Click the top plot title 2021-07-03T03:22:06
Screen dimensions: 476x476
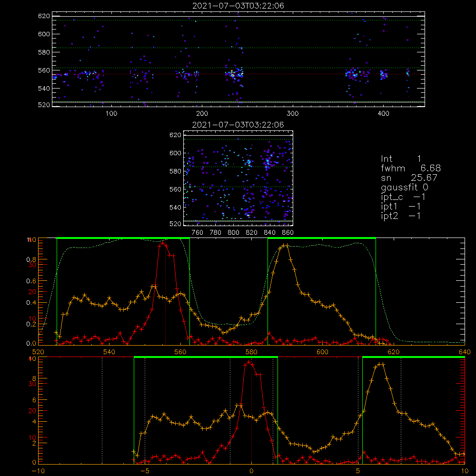(238, 6)
